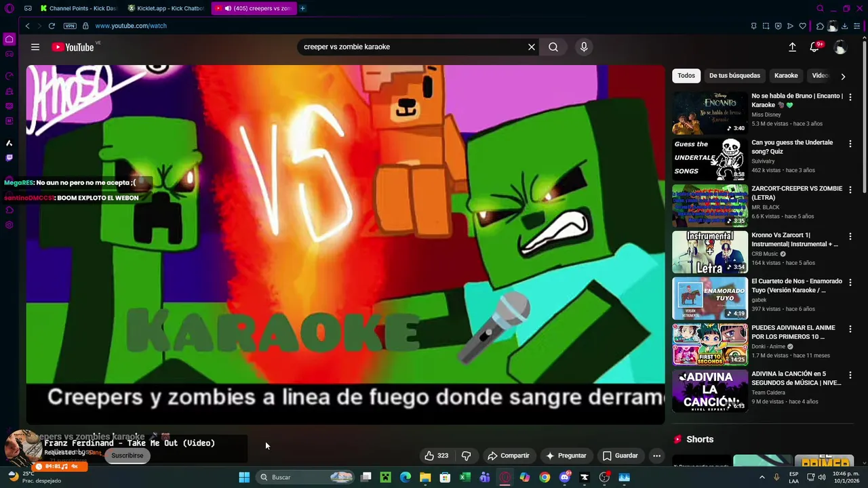Open Excel from taskbar
868x488 pixels.
(x=465, y=477)
